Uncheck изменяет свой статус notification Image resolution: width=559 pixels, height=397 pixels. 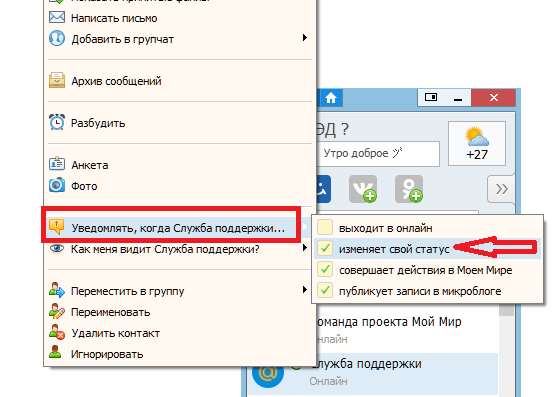coord(325,248)
